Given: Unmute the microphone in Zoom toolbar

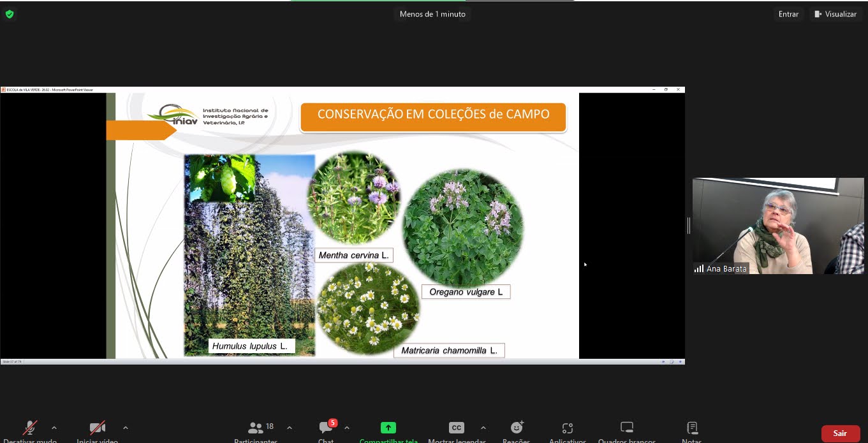Looking at the screenshot, I should 30,428.
